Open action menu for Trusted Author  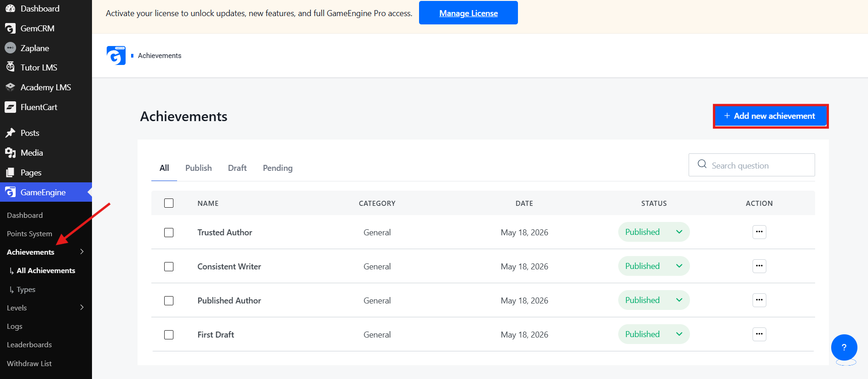(x=759, y=232)
